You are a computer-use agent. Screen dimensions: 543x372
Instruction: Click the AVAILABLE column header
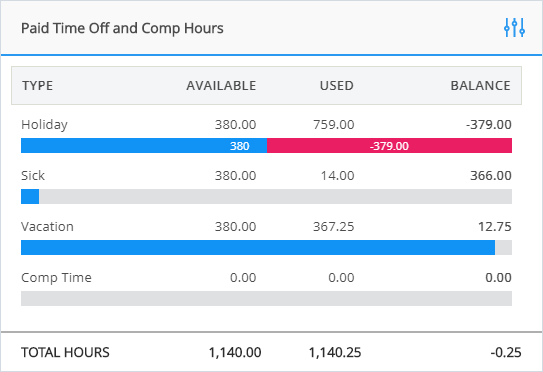point(221,86)
